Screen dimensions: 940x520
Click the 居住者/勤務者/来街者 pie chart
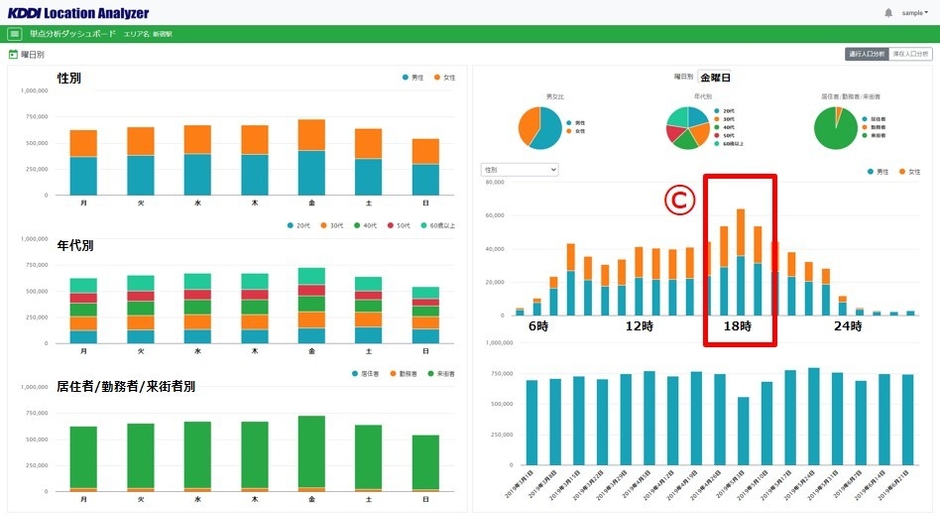click(x=836, y=127)
